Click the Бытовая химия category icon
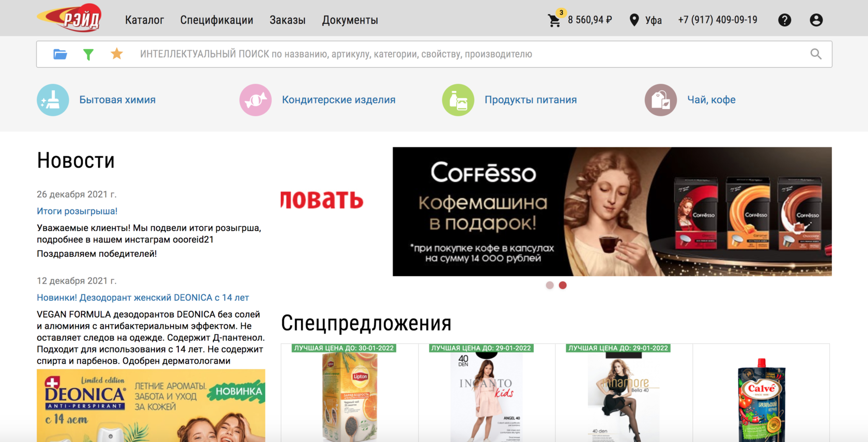 (53, 100)
